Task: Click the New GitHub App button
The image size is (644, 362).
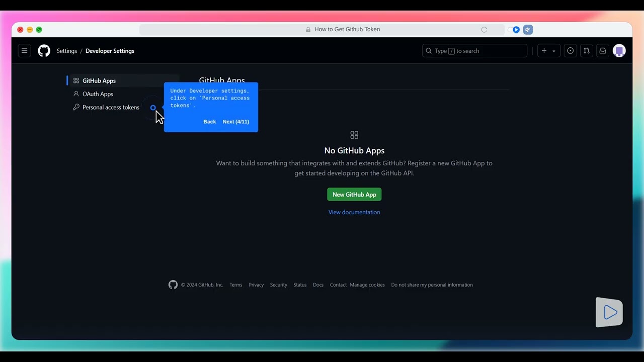Action: (354, 195)
